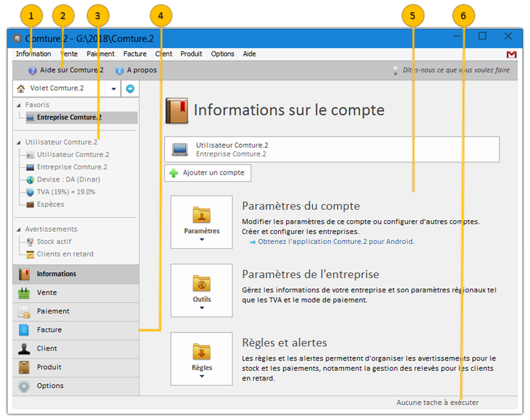Screen dimensions: 530x420
Task: Switch to the Paiement sidebar section
Action: [54, 311]
